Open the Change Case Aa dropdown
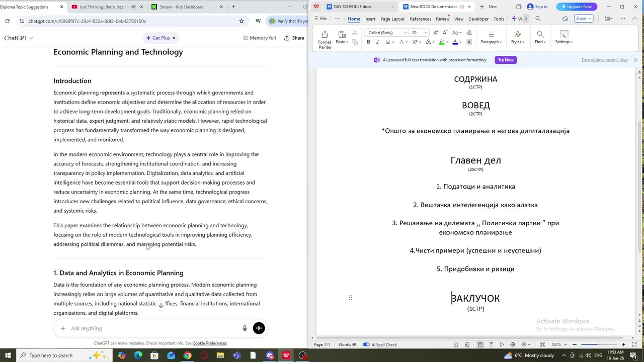The width and height of the screenshot is (644, 362). tap(456, 33)
